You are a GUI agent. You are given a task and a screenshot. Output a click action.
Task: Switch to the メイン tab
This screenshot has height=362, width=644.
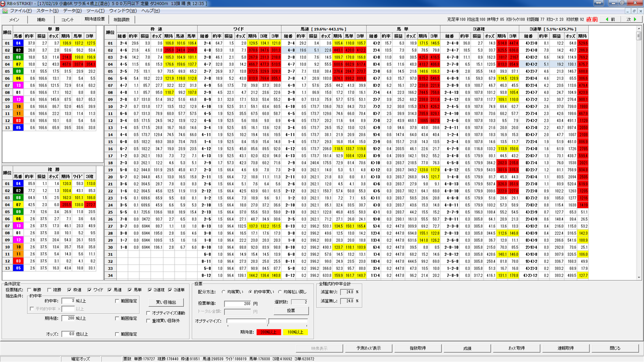[x=15, y=20]
